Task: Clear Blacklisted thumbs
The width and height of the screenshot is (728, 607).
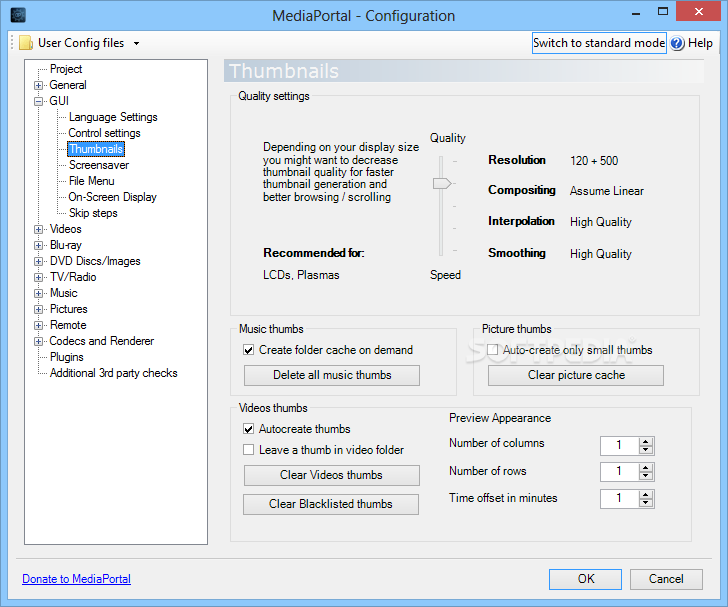Action: click(x=331, y=504)
